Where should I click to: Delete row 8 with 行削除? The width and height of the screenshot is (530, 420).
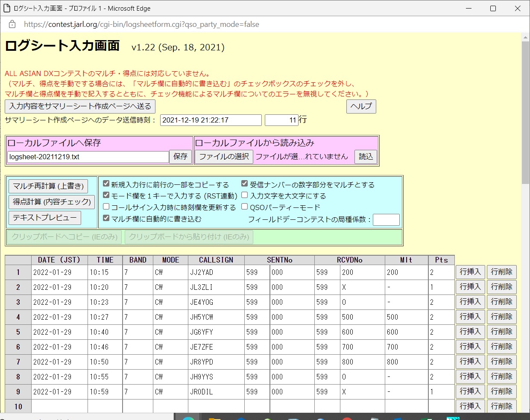click(502, 376)
